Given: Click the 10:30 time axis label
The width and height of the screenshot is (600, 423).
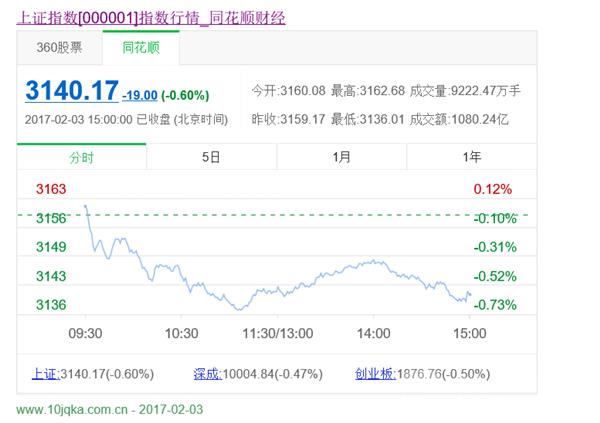Looking at the screenshot, I should (181, 333).
